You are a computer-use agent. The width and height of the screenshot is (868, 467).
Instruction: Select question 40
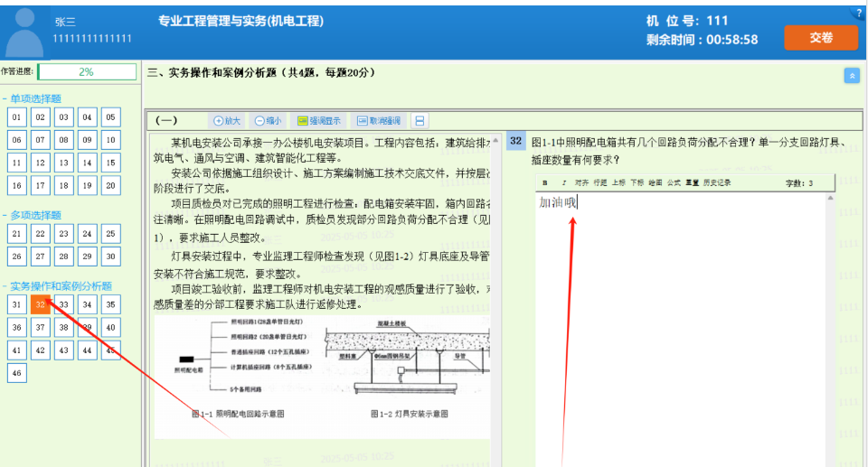coord(110,328)
